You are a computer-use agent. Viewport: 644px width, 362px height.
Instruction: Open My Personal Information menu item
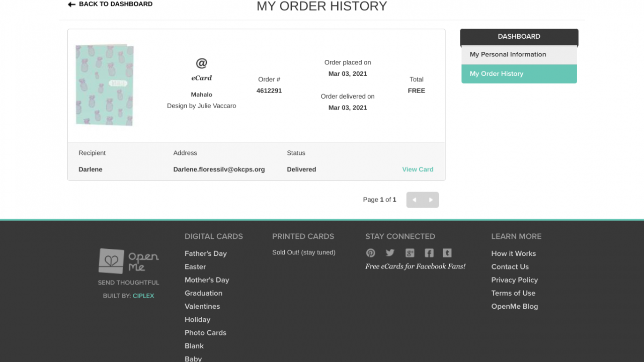(x=519, y=55)
